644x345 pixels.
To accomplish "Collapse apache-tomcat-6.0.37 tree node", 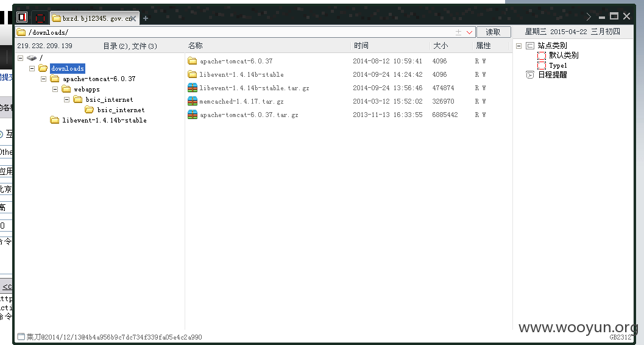I will tap(43, 79).
